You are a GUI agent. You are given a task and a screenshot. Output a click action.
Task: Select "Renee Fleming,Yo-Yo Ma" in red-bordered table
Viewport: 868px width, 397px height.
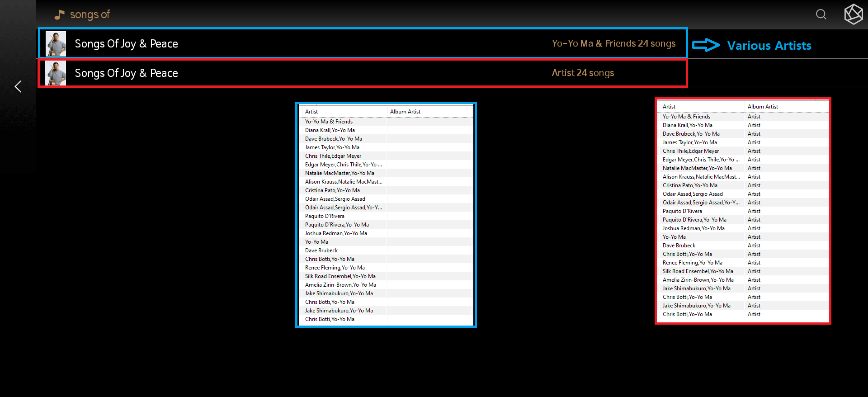click(x=692, y=263)
